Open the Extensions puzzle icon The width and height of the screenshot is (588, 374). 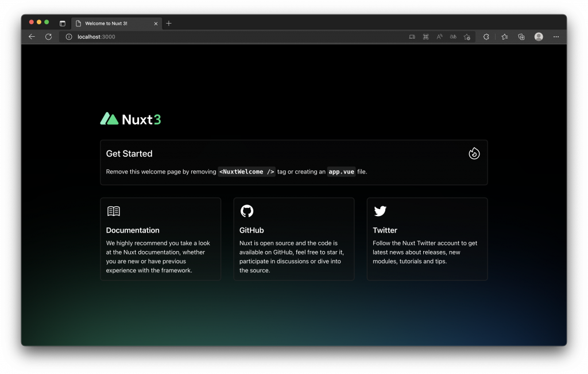(486, 37)
